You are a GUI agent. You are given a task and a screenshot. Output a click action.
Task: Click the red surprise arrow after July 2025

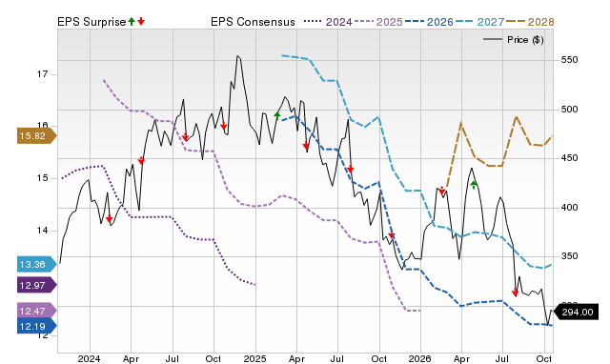click(x=350, y=169)
